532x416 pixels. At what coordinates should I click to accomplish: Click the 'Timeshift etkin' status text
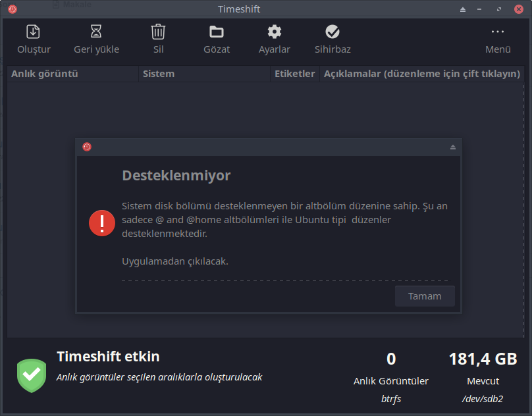(108, 357)
